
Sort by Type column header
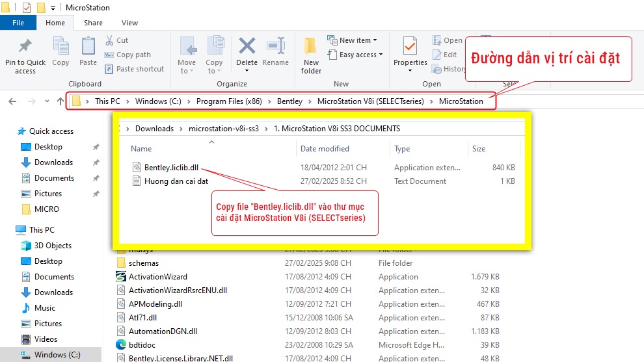click(x=402, y=149)
